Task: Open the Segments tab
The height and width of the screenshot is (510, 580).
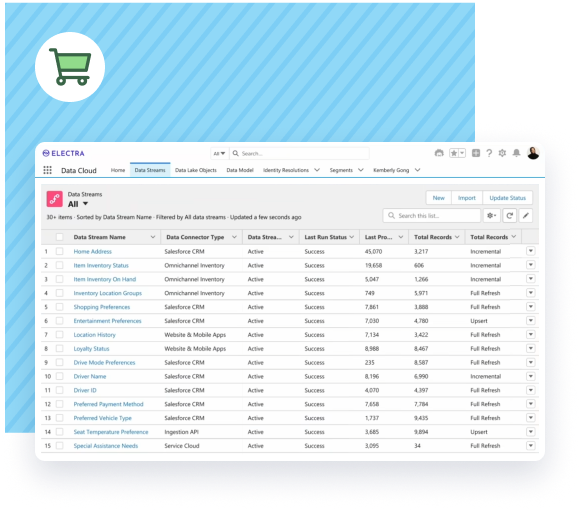Action: click(341, 170)
